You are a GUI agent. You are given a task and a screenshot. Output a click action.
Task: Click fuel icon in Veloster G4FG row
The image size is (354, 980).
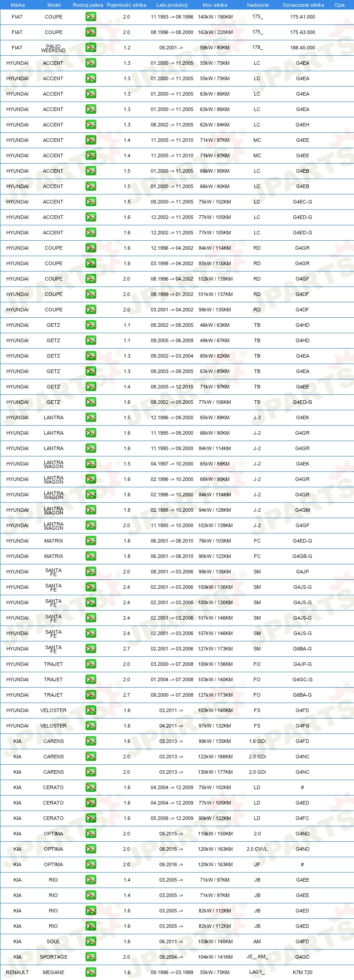click(91, 726)
